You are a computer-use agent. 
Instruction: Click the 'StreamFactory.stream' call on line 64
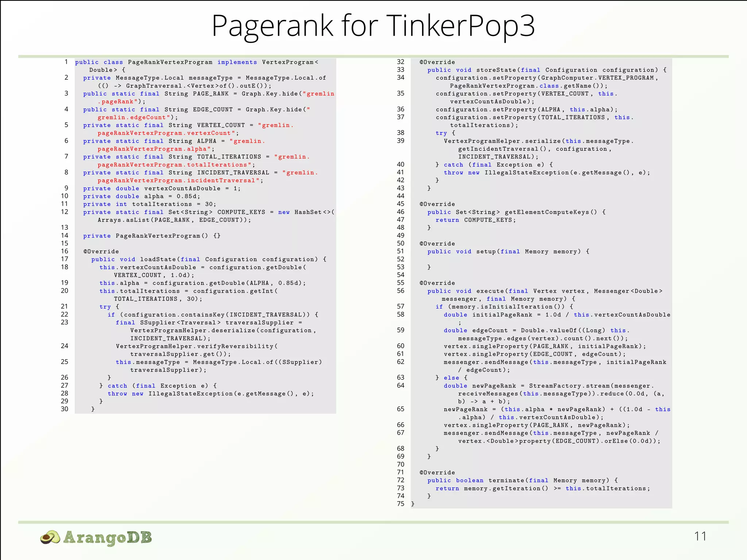[570, 386]
